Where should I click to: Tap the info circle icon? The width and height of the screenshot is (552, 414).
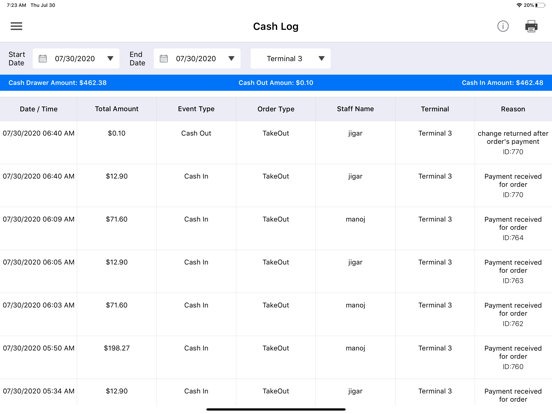pos(503,26)
